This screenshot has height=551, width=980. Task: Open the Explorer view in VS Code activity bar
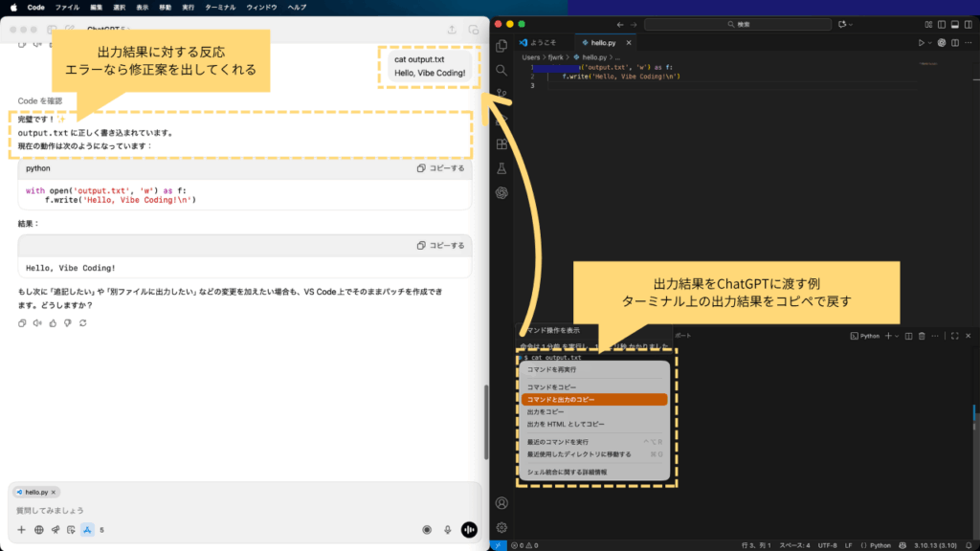(501, 45)
